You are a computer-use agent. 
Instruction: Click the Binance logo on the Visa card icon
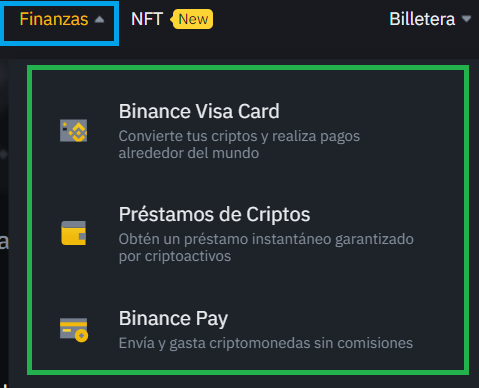click(x=79, y=132)
